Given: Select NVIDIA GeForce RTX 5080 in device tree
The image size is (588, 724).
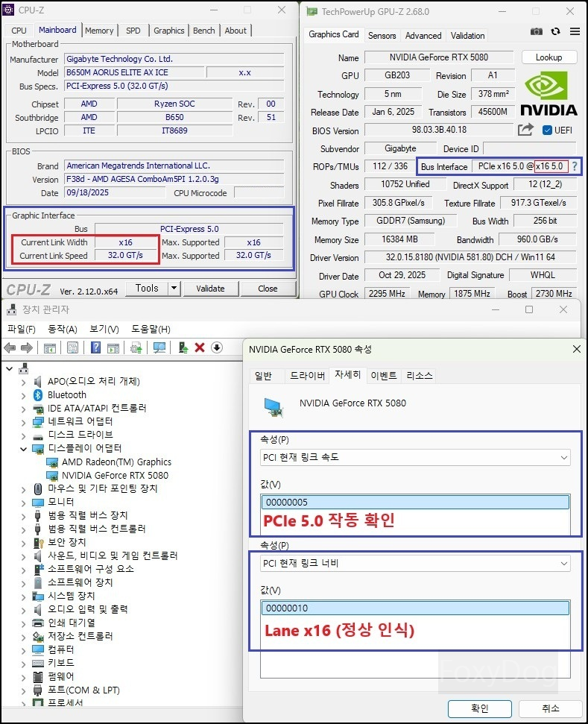Looking at the screenshot, I should 115,476.
